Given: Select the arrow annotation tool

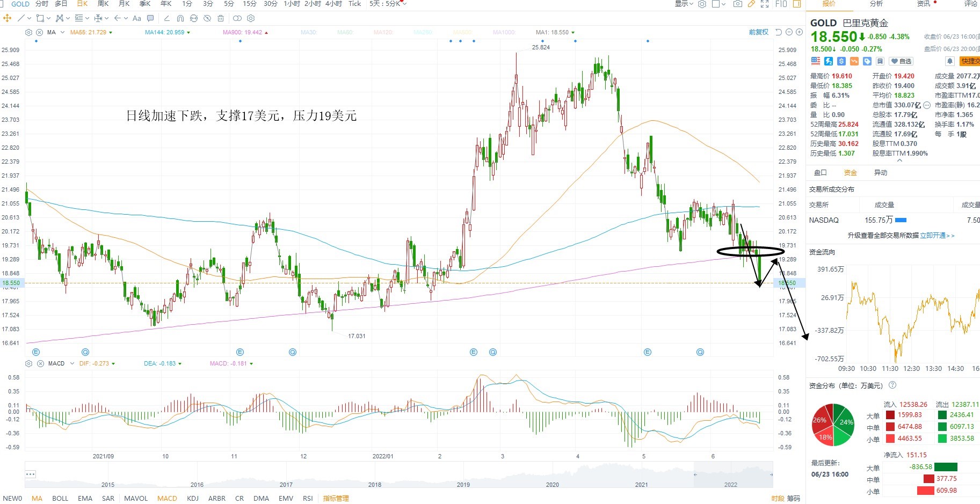Looking at the screenshot, I should pyautogui.click(x=118, y=18).
